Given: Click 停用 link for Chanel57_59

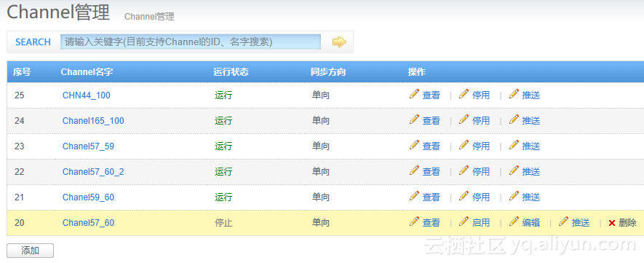Looking at the screenshot, I should coord(481,146).
